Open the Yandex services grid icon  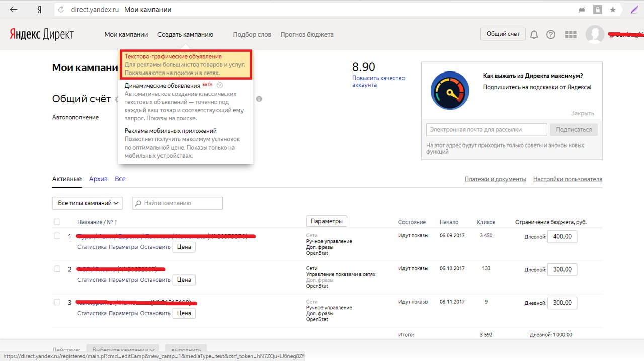(571, 34)
